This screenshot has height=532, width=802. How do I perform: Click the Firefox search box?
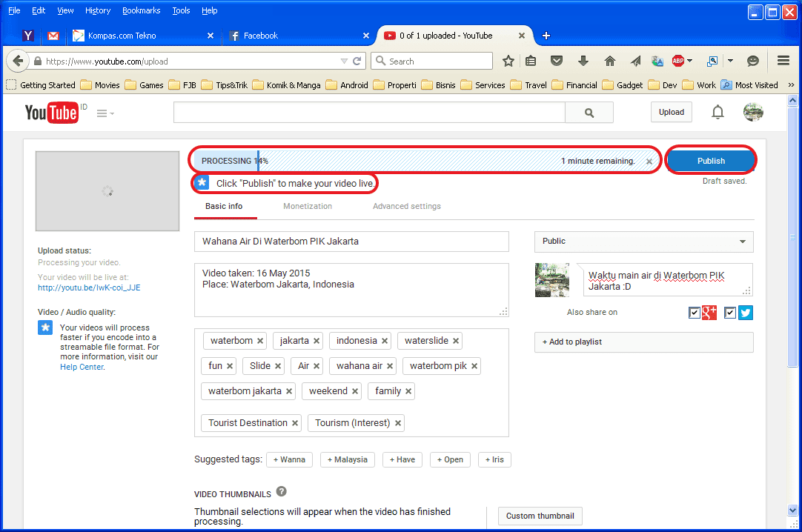[432, 61]
